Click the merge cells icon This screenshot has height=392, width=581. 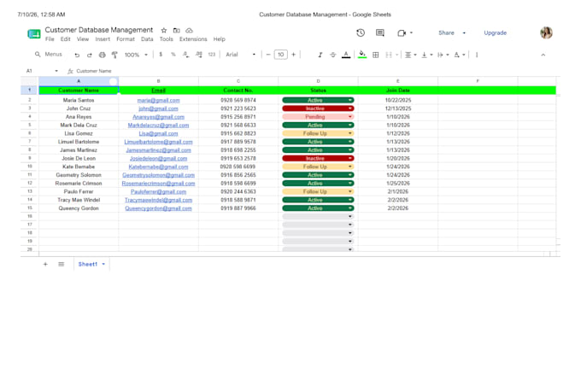tap(388, 55)
